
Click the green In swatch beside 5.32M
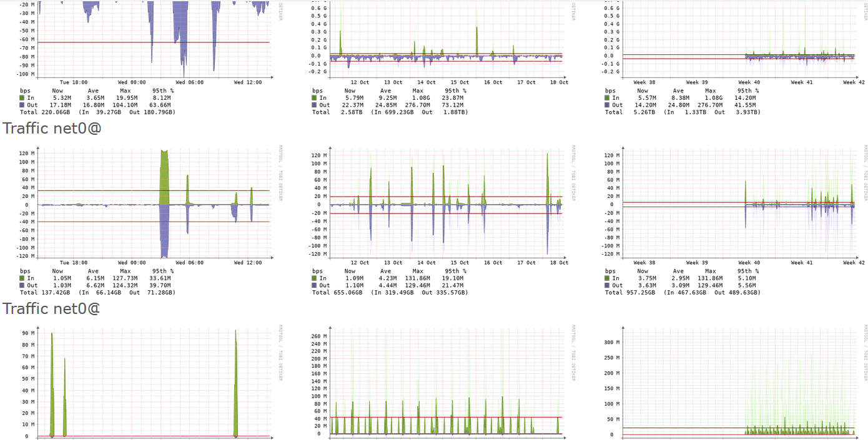click(x=22, y=98)
